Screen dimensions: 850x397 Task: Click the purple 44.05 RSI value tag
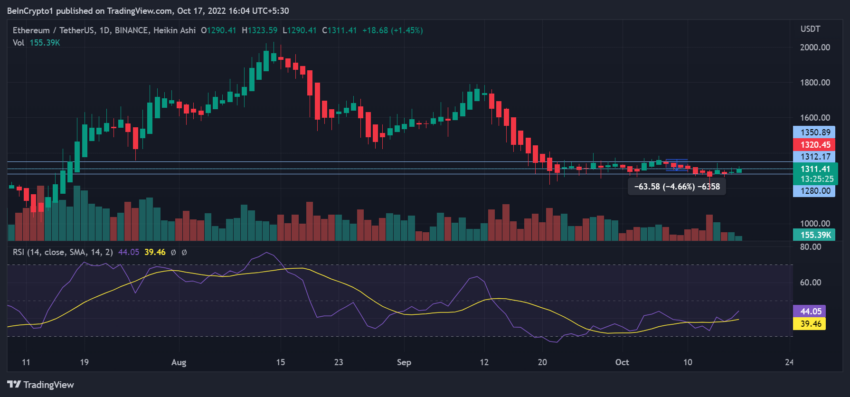pyautogui.click(x=809, y=312)
